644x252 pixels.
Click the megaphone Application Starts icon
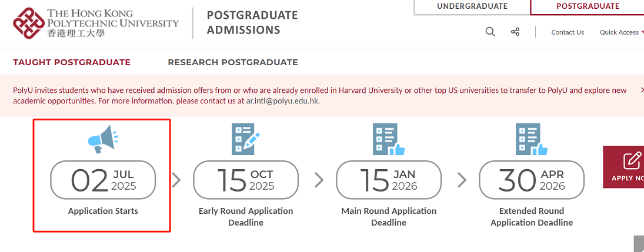(103, 139)
